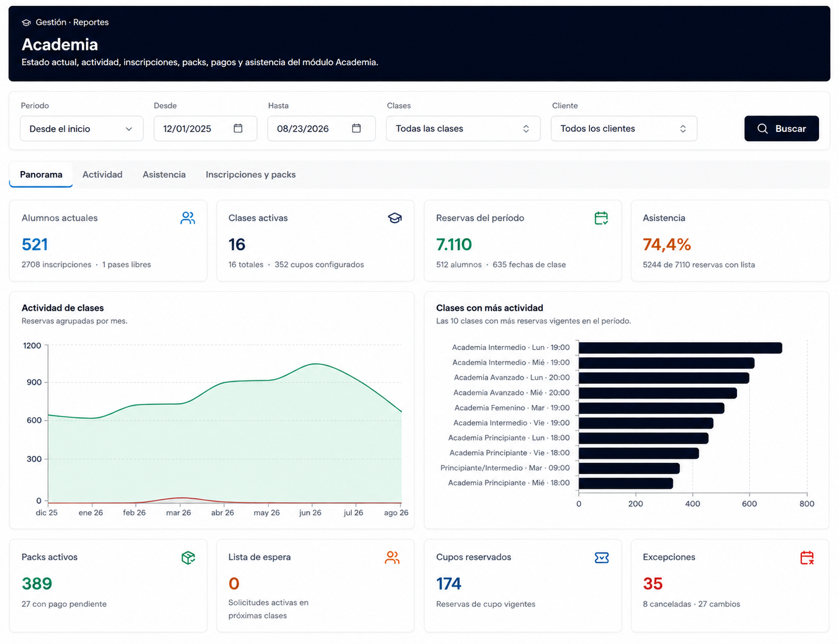
Task: Click the graduation cap icon in Clases activas card
Action: pos(395,218)
